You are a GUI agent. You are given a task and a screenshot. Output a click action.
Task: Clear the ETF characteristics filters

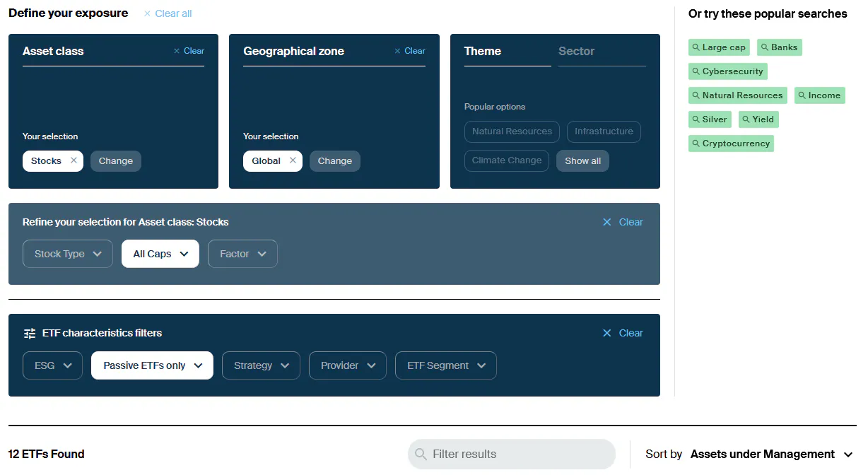[623, 333]
